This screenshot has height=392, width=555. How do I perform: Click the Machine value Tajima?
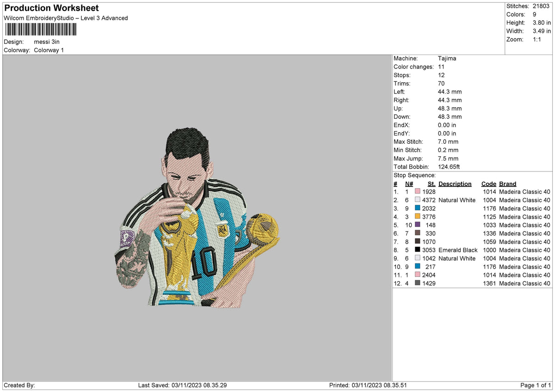click(x=448, y=59)
